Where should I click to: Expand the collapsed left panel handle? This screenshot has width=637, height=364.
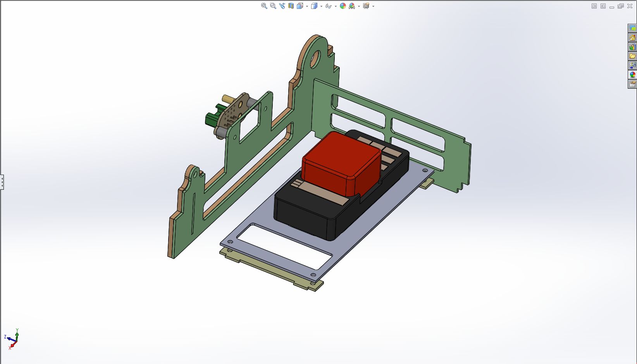[2, 182]
